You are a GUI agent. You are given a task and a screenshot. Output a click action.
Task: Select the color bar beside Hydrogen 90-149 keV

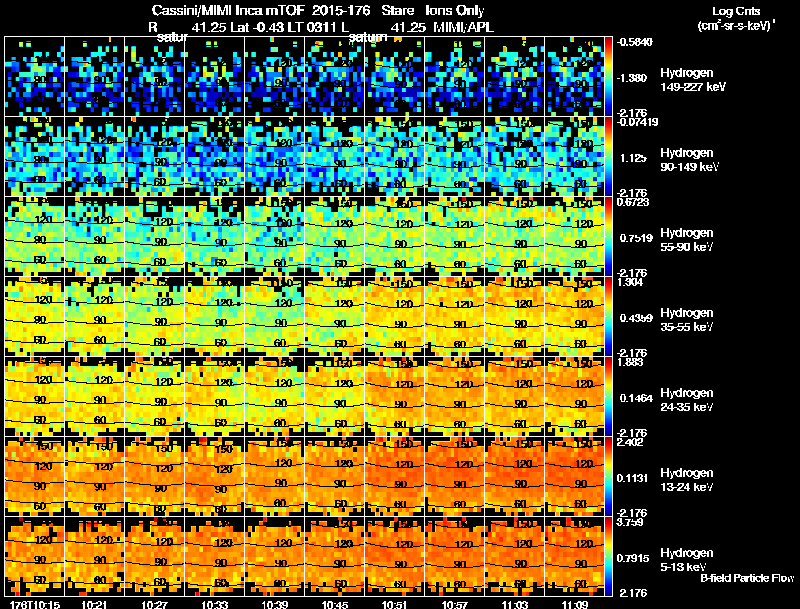pos(608,157)
